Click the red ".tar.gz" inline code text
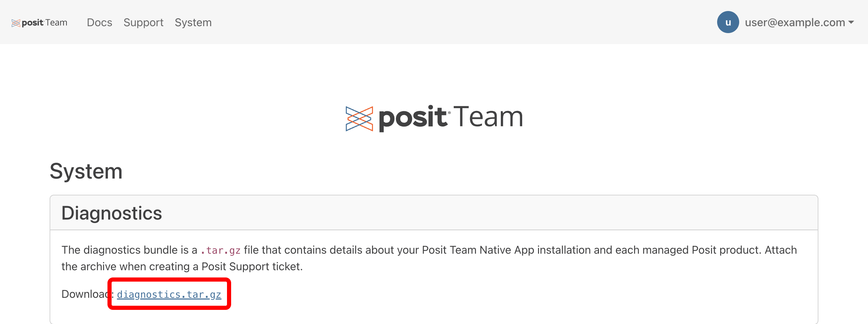The width and height of the screenshot is (868, 324). click(x=220, y=251)
